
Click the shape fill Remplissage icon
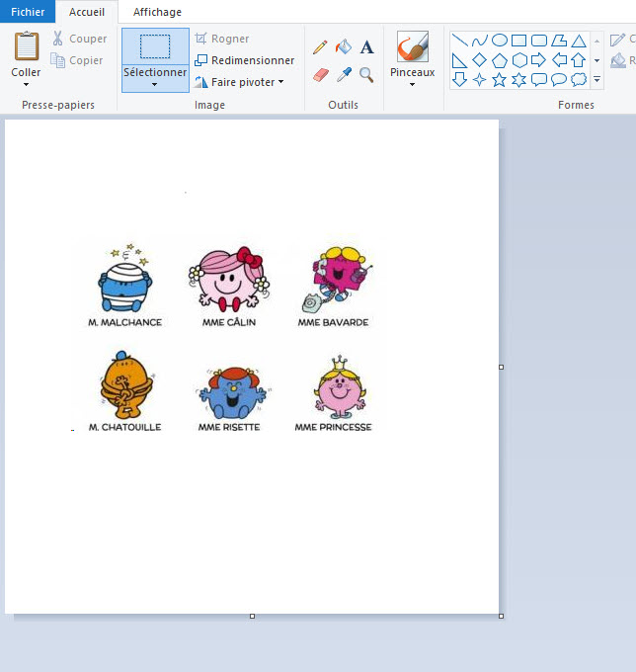(x=618, y=60)
